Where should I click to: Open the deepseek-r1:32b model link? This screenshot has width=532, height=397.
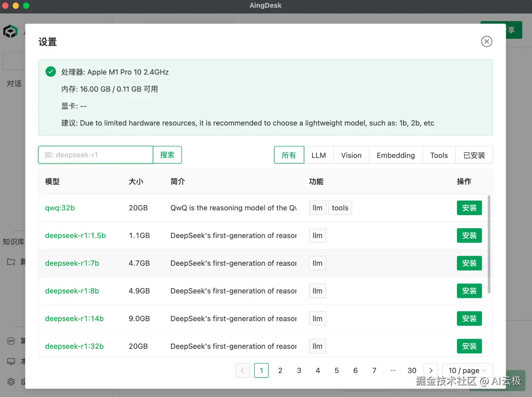click(x=74, y=346)
